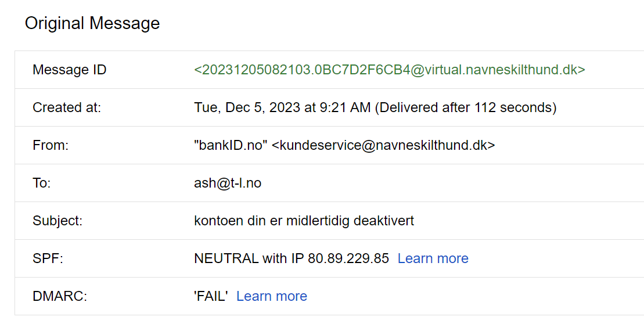Click the subject text kontoen din er midlertidig deaktivert

pos(304,221)
